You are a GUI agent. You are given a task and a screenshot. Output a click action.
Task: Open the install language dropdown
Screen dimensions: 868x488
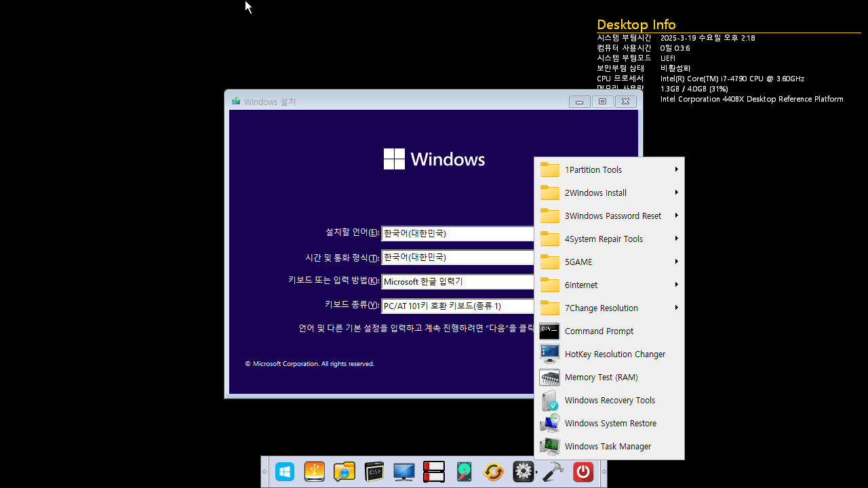click(x=458, y=233)
